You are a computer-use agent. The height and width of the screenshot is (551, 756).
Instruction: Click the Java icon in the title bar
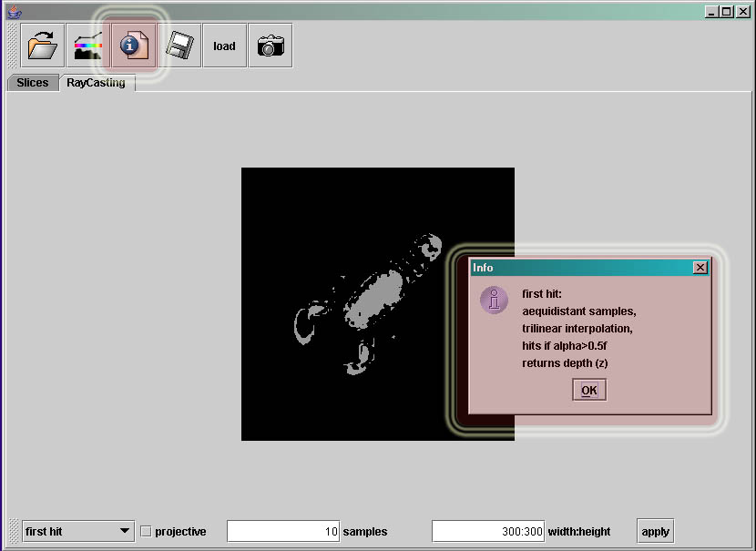[x=13, y=12]
